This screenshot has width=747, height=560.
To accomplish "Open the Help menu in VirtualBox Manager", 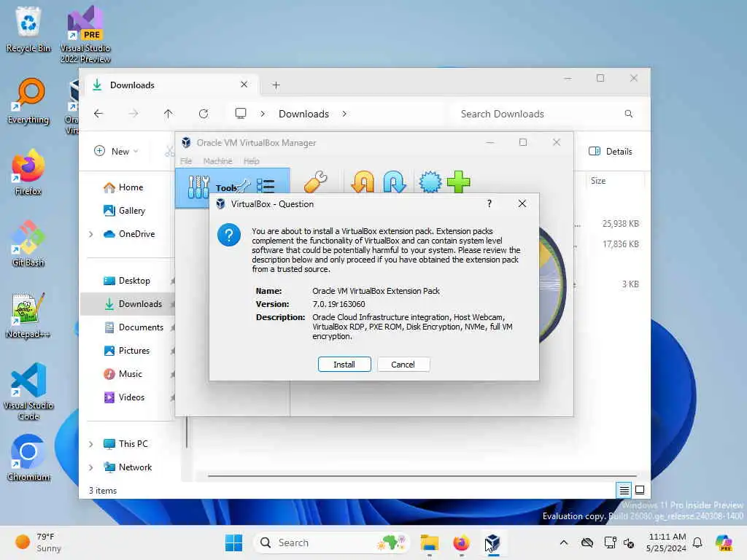I will (x=251, y=161).
